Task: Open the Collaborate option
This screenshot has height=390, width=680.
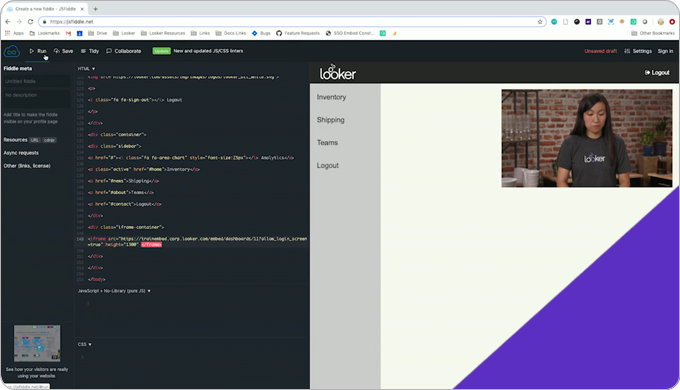Action: (x=124, y=51)
